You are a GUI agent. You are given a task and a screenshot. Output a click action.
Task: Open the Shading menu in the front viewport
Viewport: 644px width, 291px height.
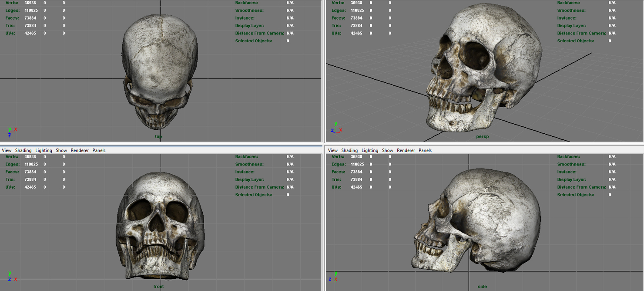(x=23, y=150)
